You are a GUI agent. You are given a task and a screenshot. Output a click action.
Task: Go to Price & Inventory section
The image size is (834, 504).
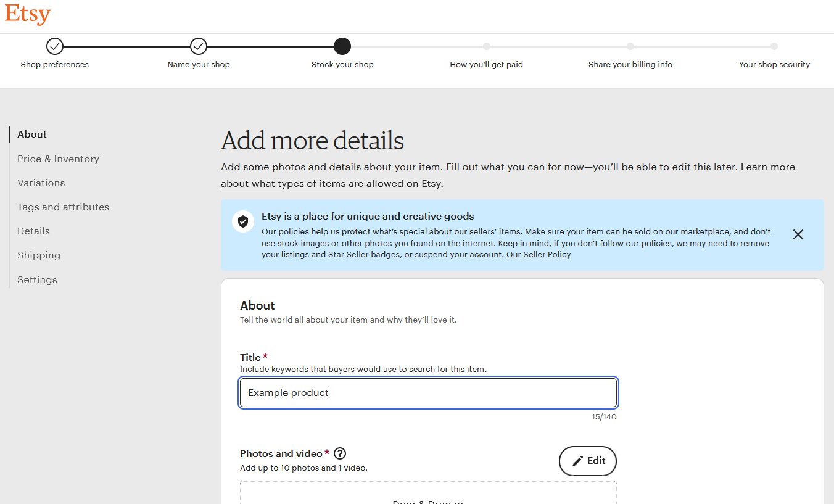[x=58, y=159]
